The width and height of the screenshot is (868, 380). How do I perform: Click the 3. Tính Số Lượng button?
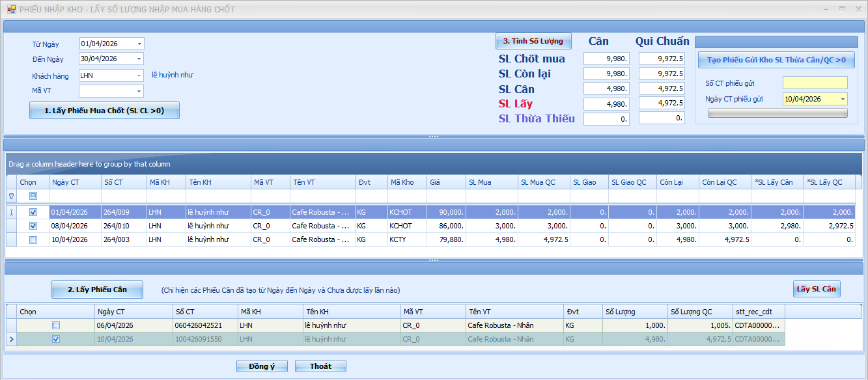click(533, 42)
